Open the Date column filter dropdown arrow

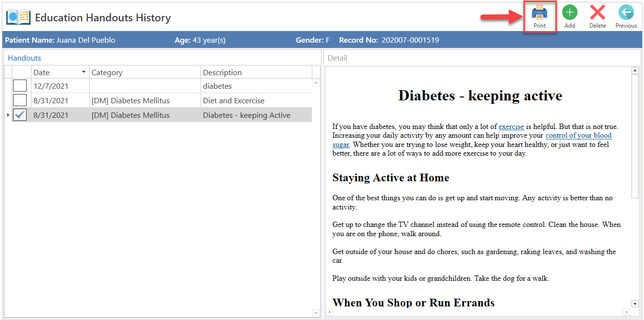click(x=83, y=72)
